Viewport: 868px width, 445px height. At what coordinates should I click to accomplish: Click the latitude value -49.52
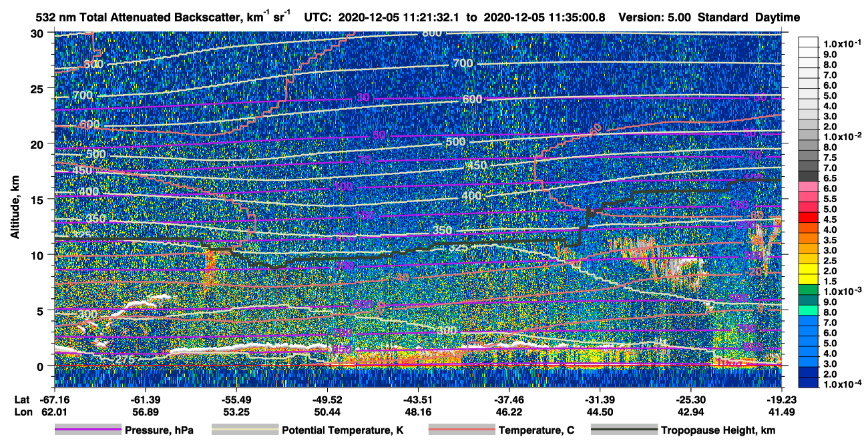(327, 400)
